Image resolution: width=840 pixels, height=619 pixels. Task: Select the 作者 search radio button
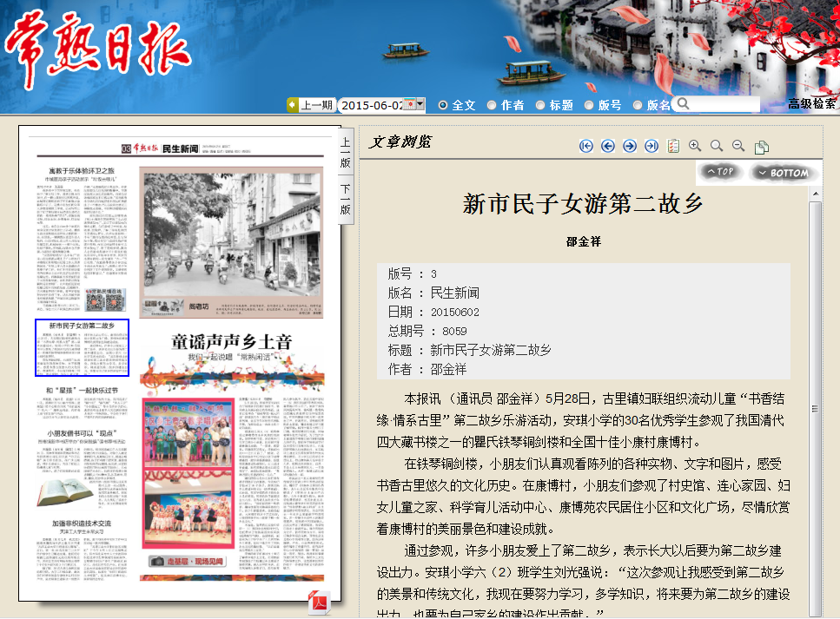[x=492, y=105]
